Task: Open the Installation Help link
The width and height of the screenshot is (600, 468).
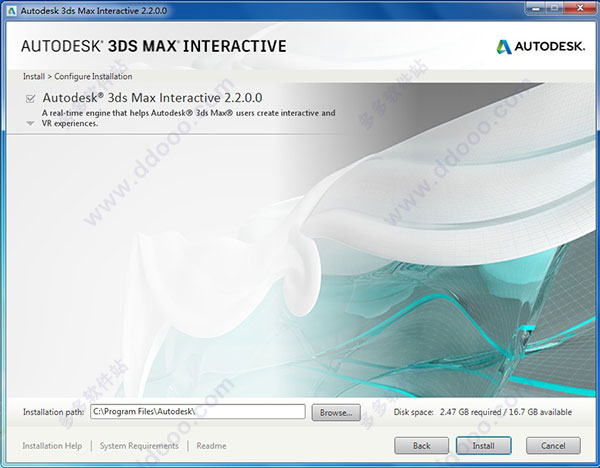Action: [52, 446]
